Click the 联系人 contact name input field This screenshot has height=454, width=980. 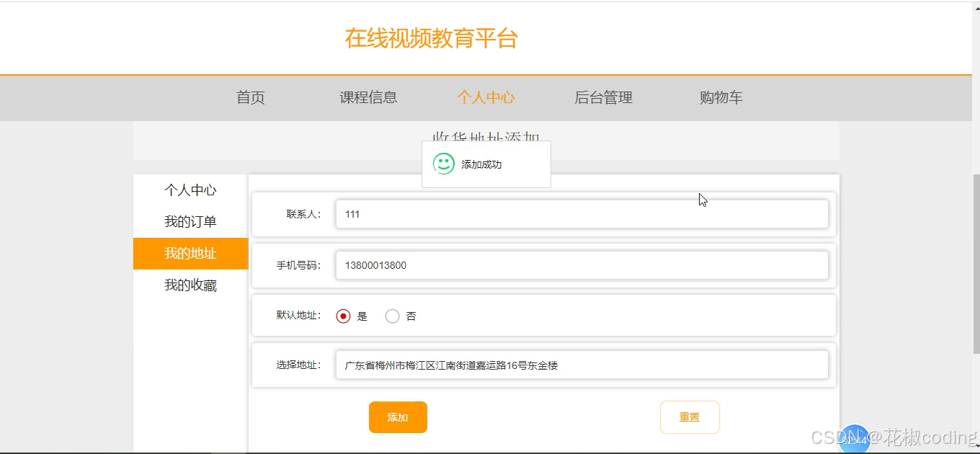(x=582, y=213)
